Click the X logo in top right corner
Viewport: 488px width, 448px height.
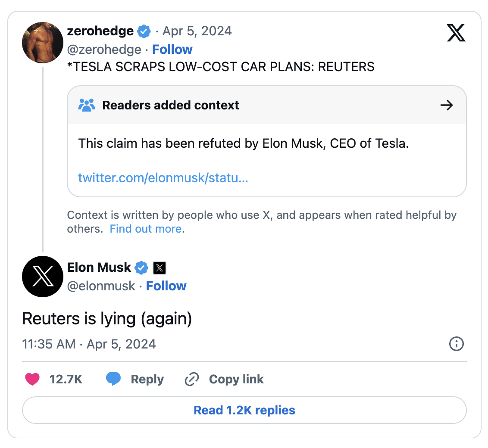click(x=456, y=33)
